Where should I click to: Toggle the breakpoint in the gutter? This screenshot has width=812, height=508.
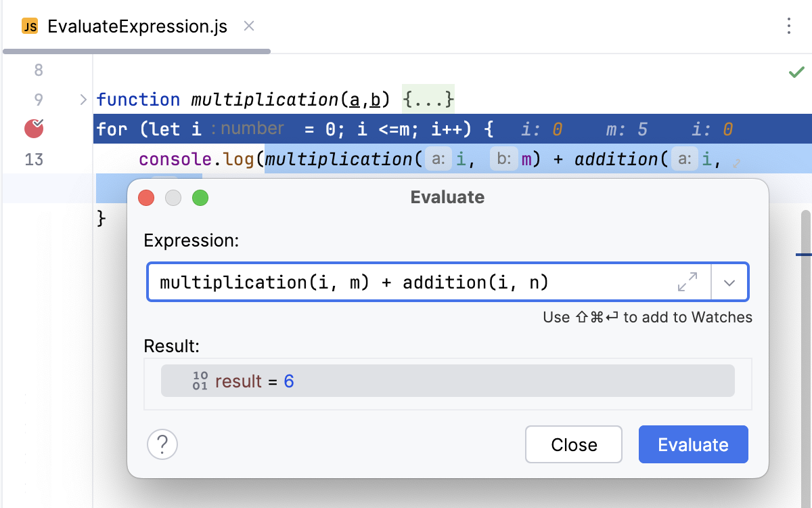tap(33, 128)
